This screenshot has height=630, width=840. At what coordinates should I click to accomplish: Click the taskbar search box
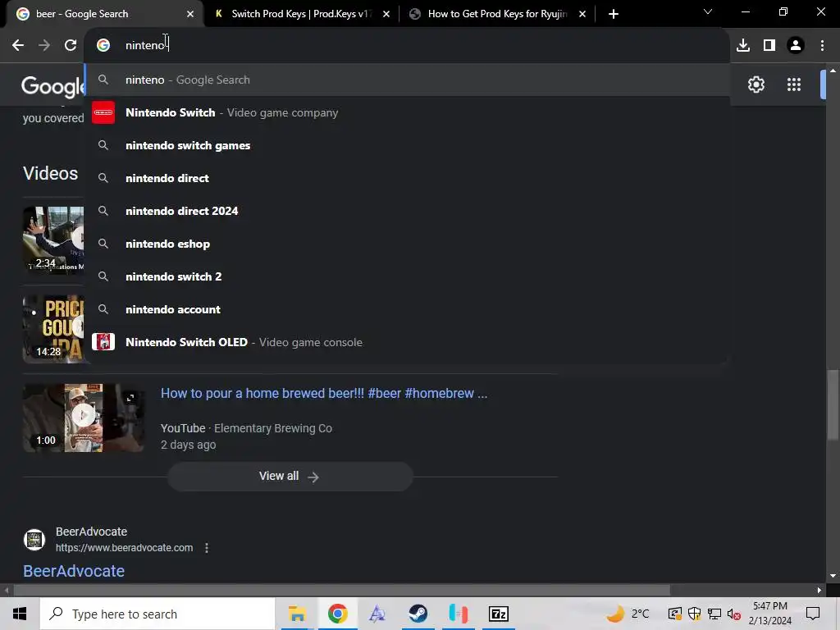[157, 614]
